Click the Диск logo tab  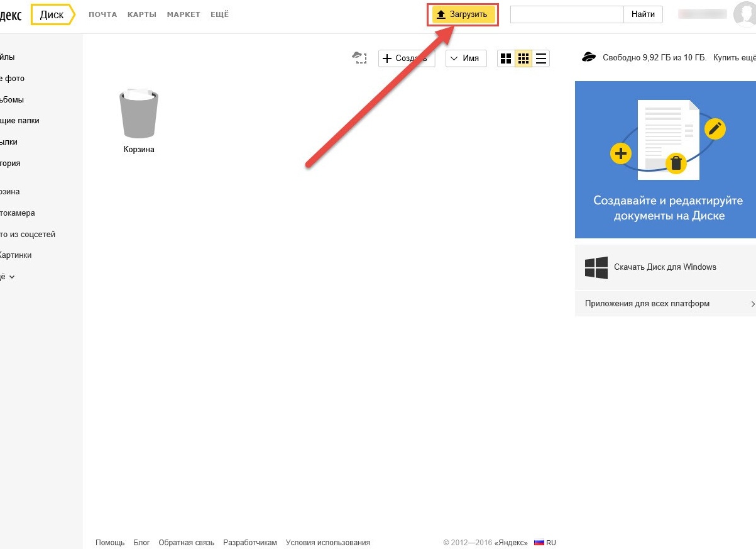click(52, 14)
